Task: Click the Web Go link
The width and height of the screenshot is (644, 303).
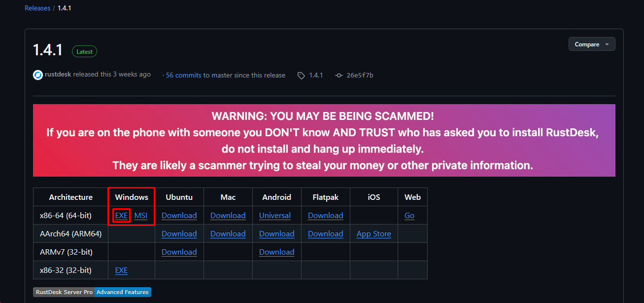Action: tap(409, 216)
